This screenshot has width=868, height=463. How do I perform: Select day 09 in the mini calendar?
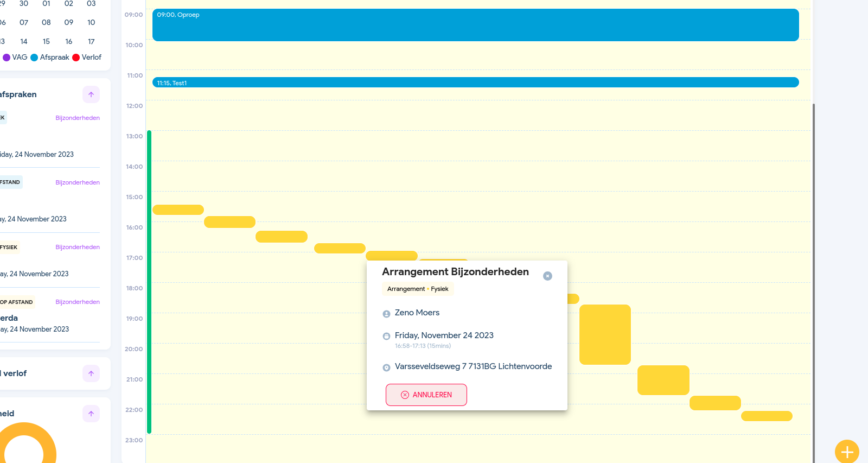click(x=69, y=22)
